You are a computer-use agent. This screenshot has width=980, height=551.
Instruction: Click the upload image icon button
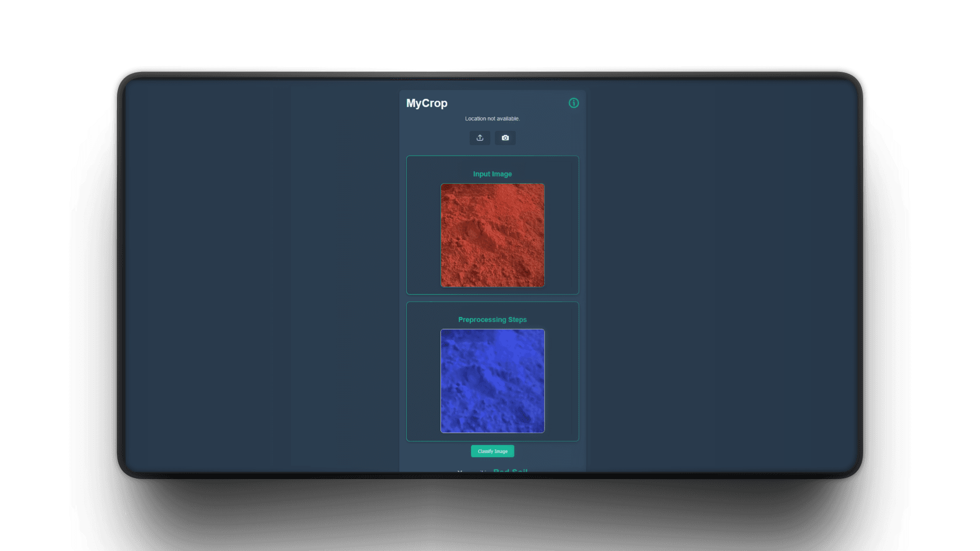(480, 138)
